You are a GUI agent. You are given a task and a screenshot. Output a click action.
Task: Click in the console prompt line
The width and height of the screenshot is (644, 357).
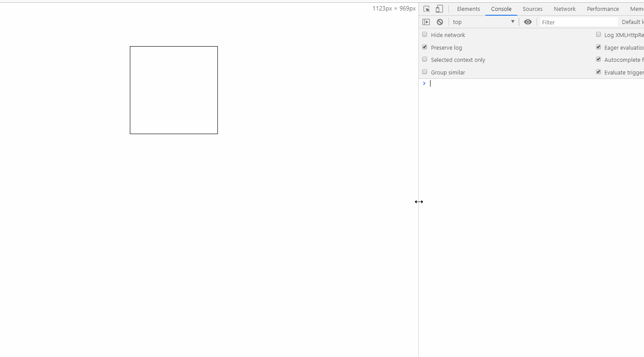click(536, 84)
